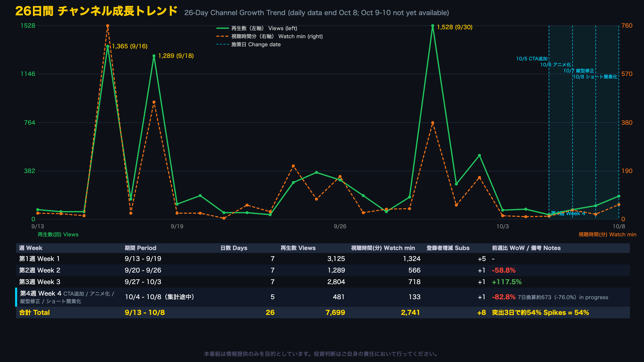This screenshot has height=362, width=644.
Task: Click the 26日間 チャンネル成長トレンド title
Action: tap(97, 11)
